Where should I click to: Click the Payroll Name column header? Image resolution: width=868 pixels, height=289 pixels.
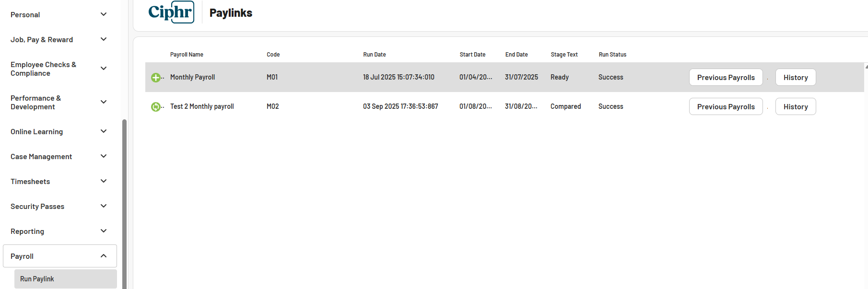coord(187,55)
